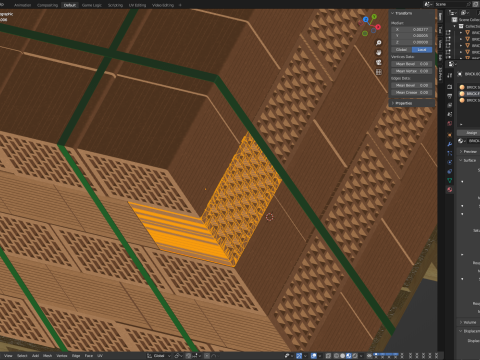480x360 pixels.
Task: Open the World properties tab icon
Action: 450,124
